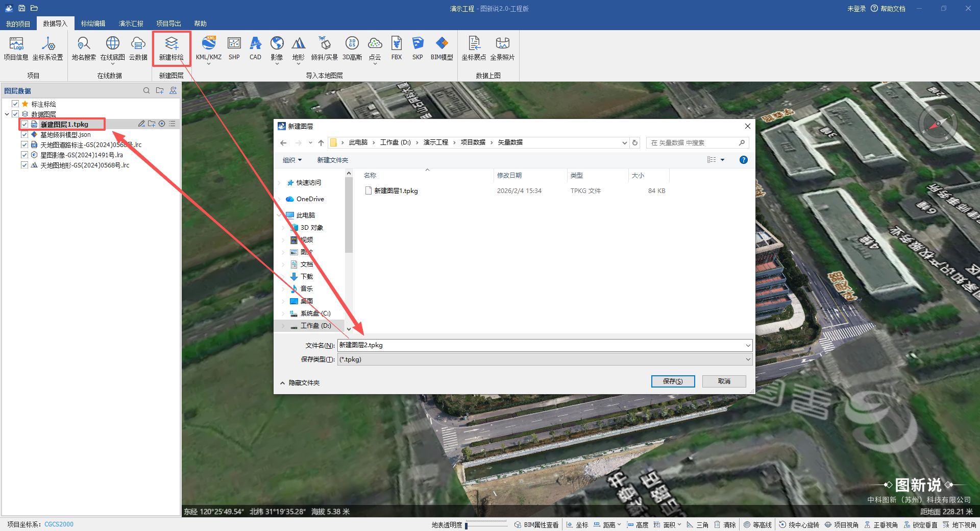Click the 新建标绘 layer tool

(x=171, y=49)
